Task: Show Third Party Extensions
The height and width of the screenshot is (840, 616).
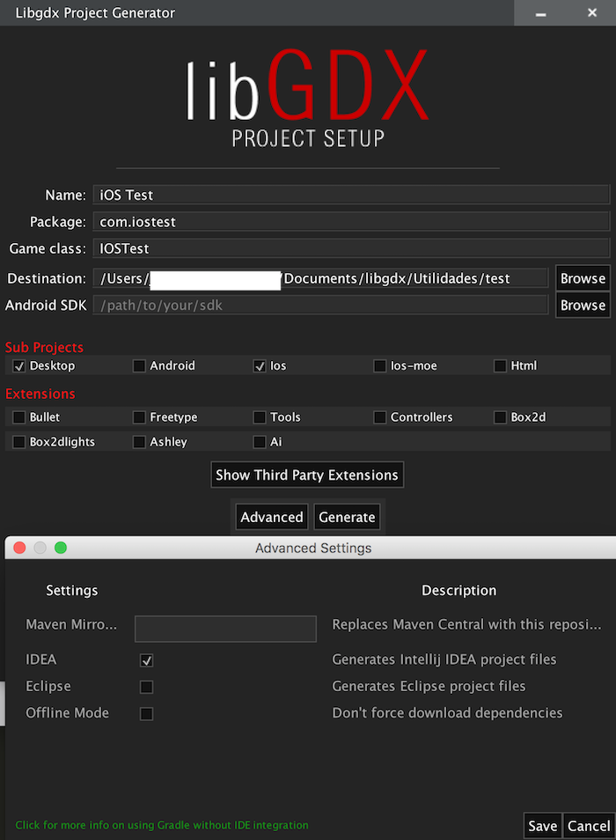Action: (307, 475)
